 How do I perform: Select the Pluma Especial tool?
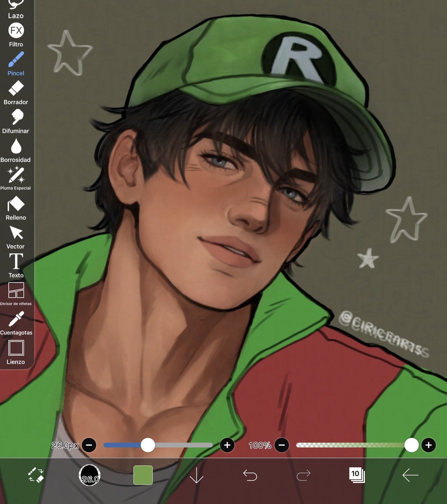(x=16, y=178)
